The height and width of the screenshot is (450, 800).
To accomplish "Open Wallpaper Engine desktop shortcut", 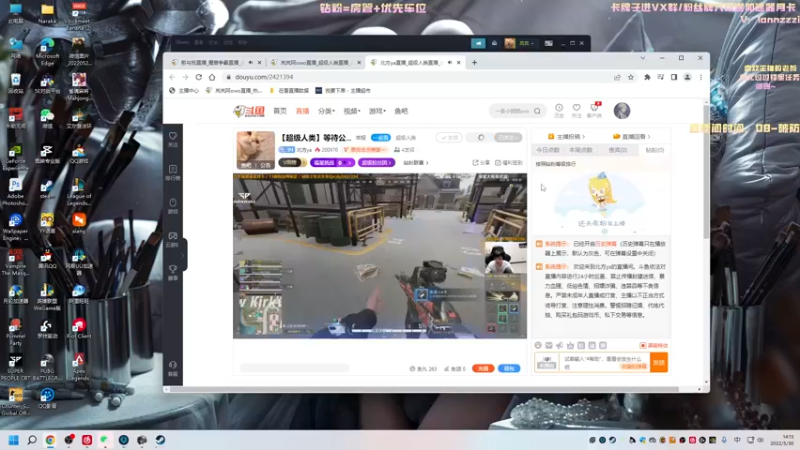I will pos(15,227).
